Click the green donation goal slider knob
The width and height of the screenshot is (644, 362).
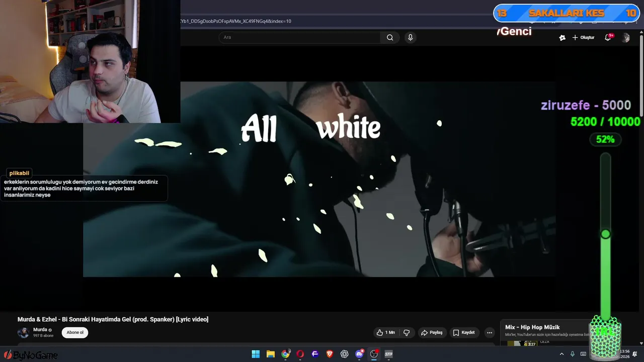tap(606, 234)
